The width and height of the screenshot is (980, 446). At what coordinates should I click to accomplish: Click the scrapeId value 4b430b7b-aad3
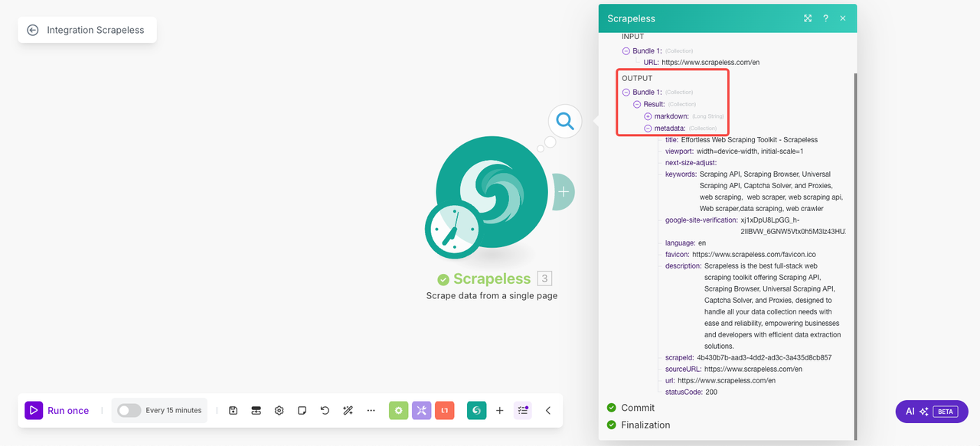point(764,358)
